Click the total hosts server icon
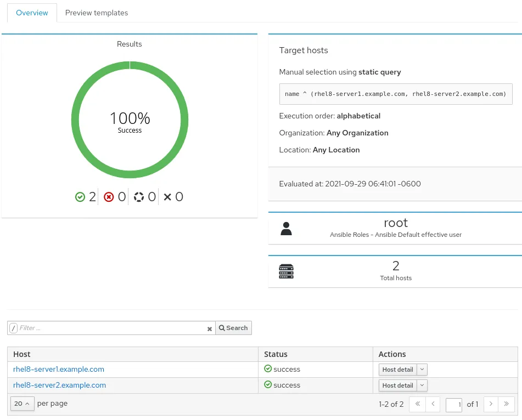 click(x=286, y=271)
